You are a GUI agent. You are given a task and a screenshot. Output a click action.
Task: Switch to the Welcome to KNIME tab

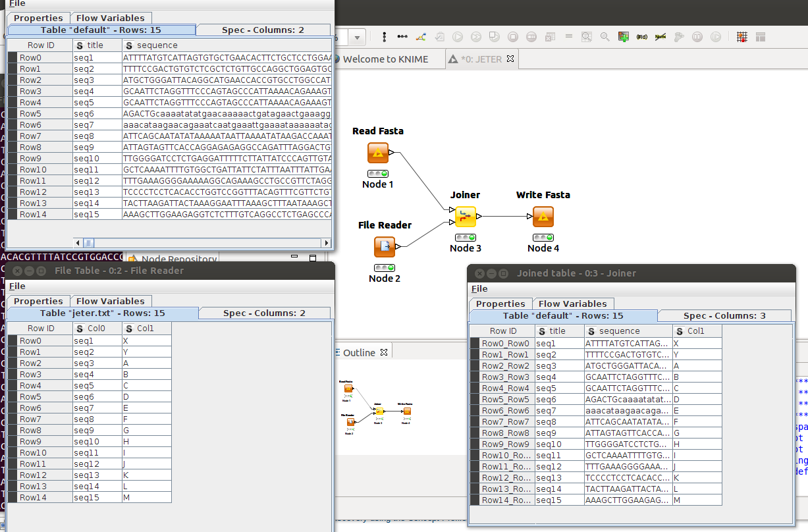pyautogui.click(x=385, y=59)
